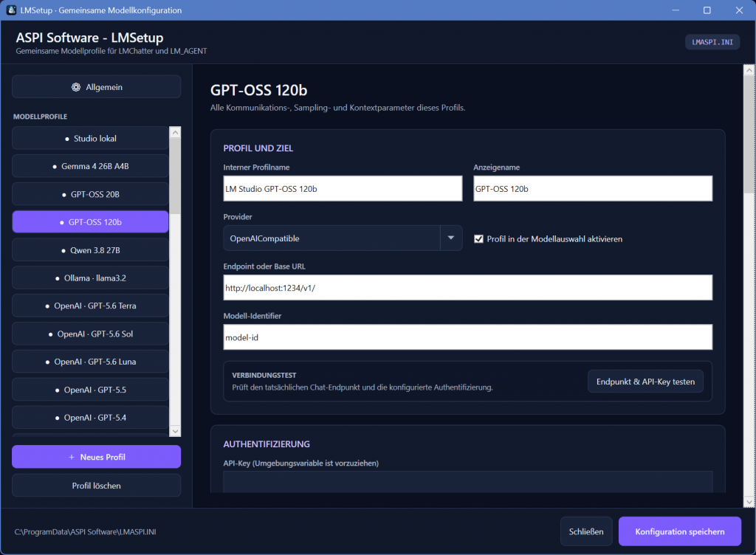
Task: Click Konfiguration speichern
Action: point(680,531)
